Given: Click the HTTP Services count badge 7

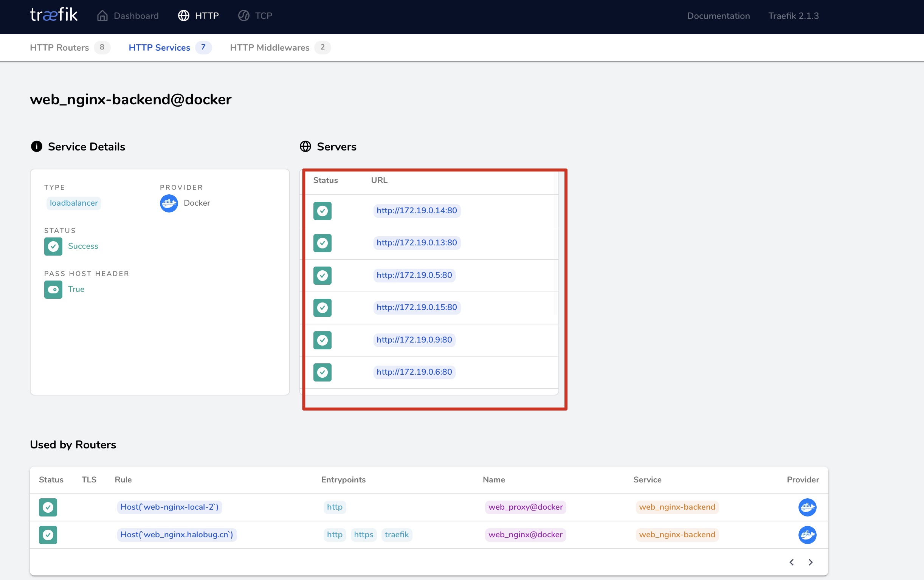Looking at the screenshot, I should [203, 48].
